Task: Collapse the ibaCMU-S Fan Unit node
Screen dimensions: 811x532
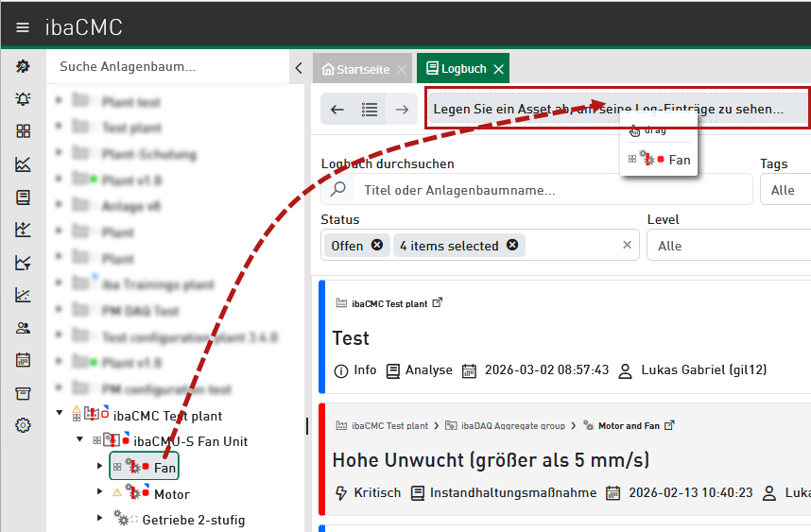Action: pyautogui.click(x=79, y=439)
